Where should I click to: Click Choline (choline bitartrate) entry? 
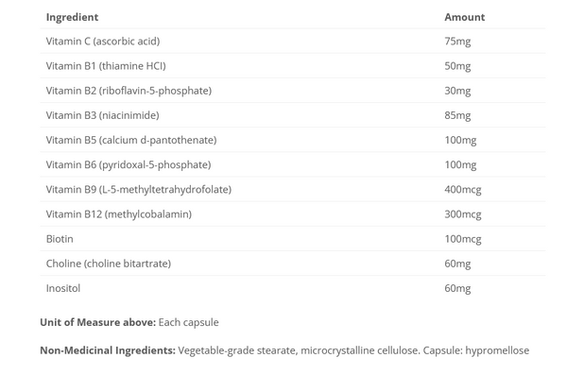coord(109,264)
